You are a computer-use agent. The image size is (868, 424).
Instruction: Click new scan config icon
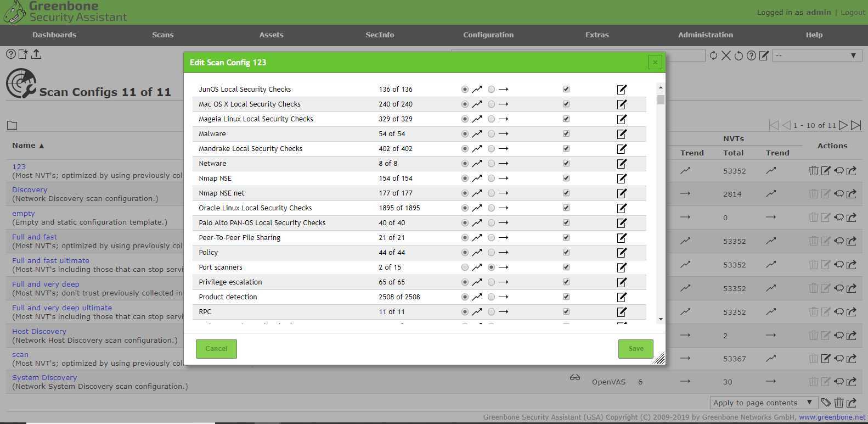[23, 54]
